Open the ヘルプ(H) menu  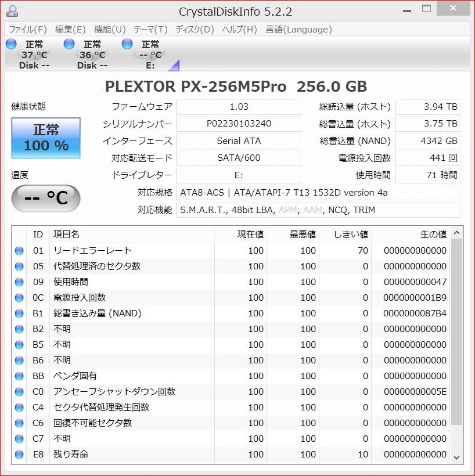pos(240,30)
